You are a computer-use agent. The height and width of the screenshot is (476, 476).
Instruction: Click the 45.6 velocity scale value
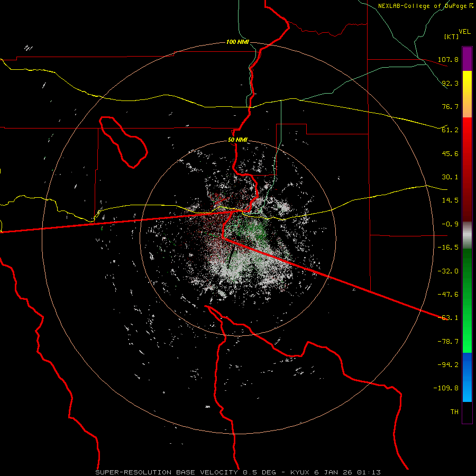(450, 153)
